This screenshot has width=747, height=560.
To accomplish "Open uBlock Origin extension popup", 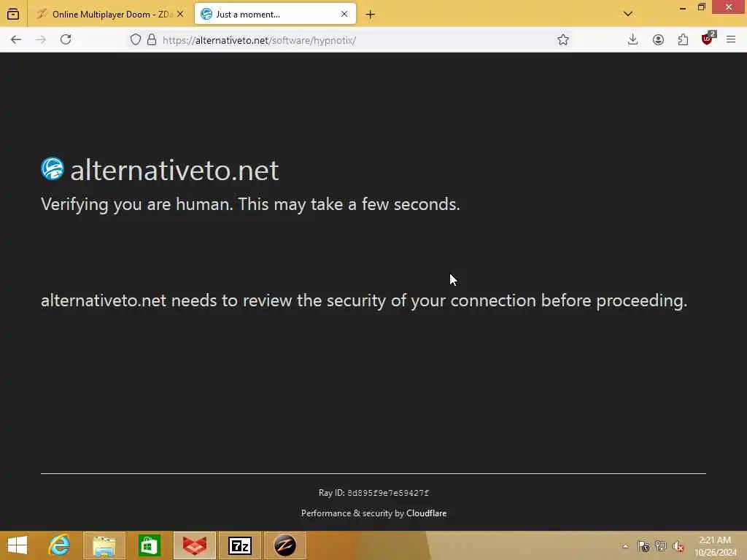I will click(x=708, y=39).
